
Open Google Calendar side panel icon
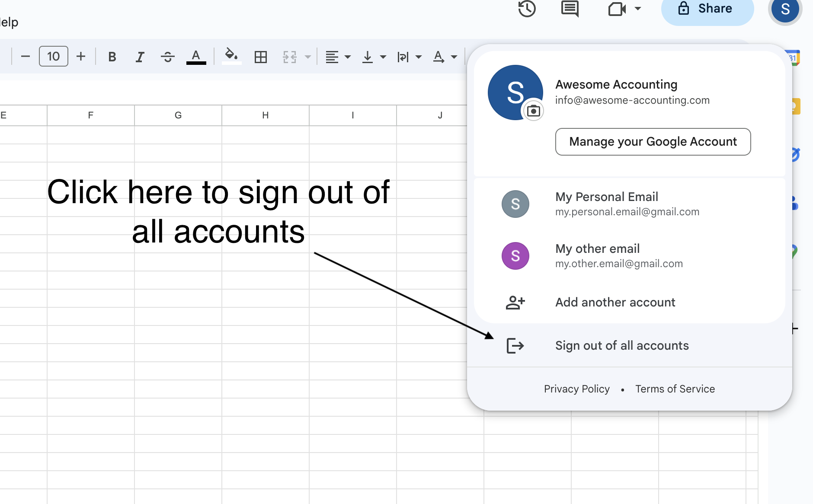[x=793, y=57]
